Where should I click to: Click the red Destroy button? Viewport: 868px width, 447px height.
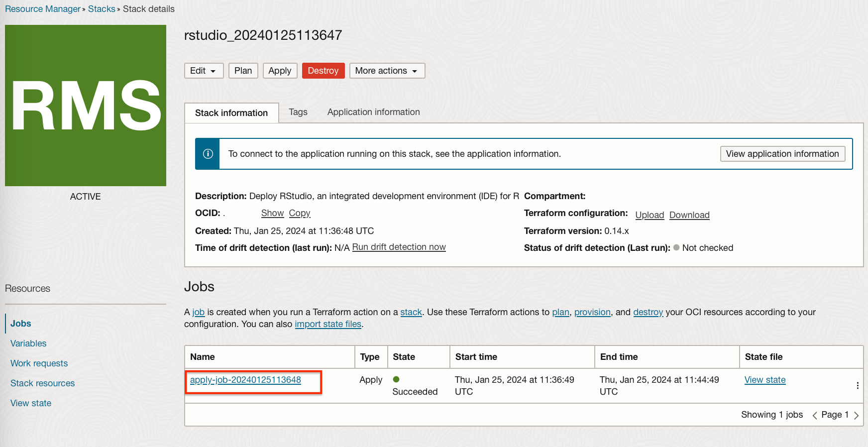pos(323,71)
